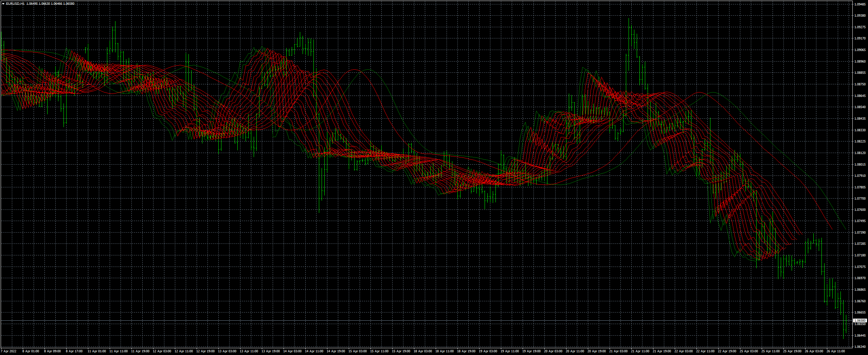
Task: Click the 1.07910 price scale label
Action: pyautogui.click(x=860, y=176)
